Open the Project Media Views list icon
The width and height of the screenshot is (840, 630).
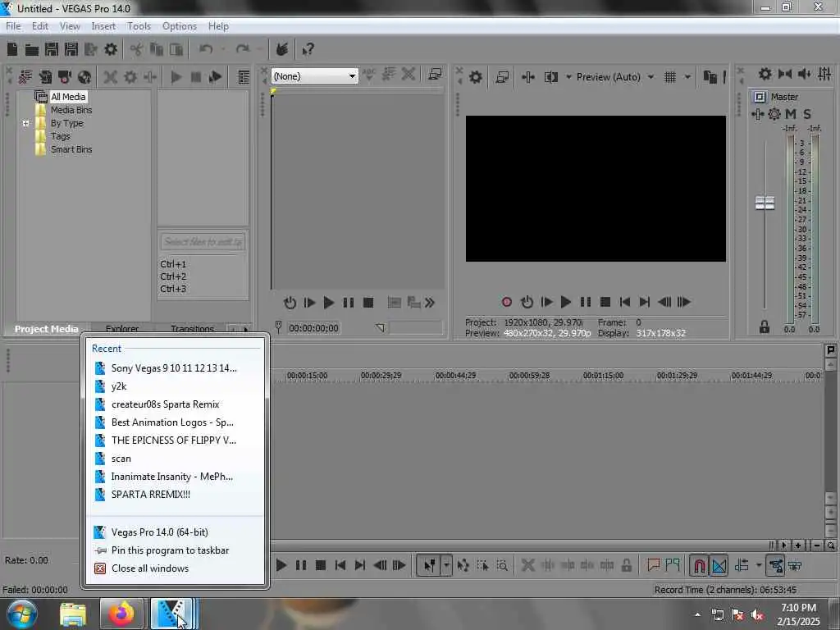244,77
